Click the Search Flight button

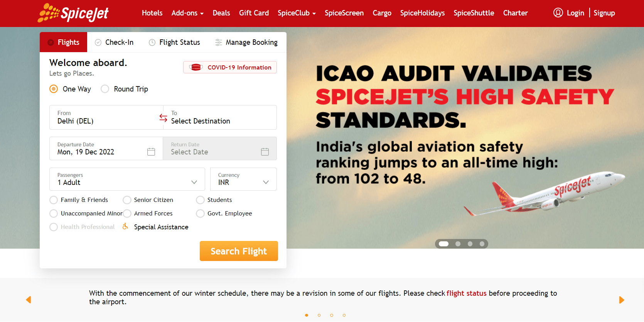coord(239,251)
